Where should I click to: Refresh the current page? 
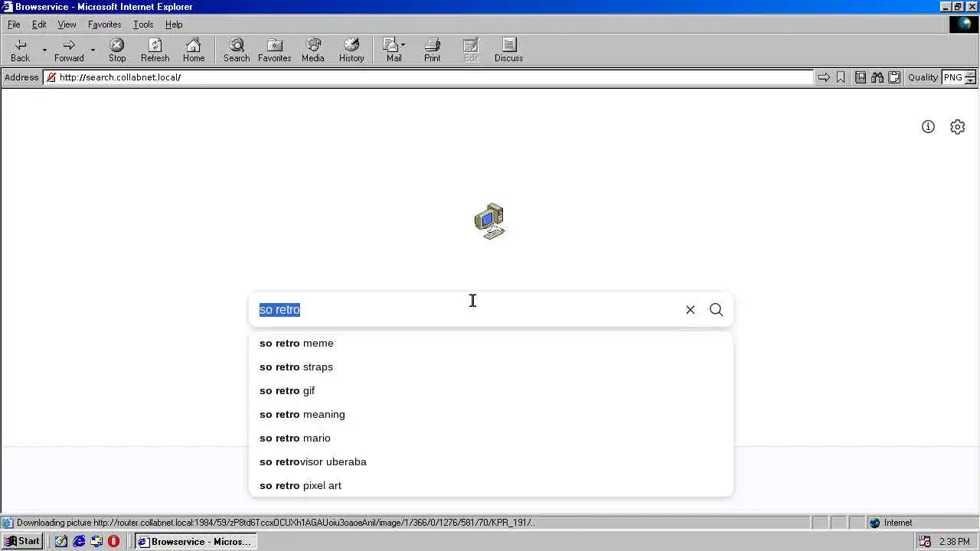(155, 51)
